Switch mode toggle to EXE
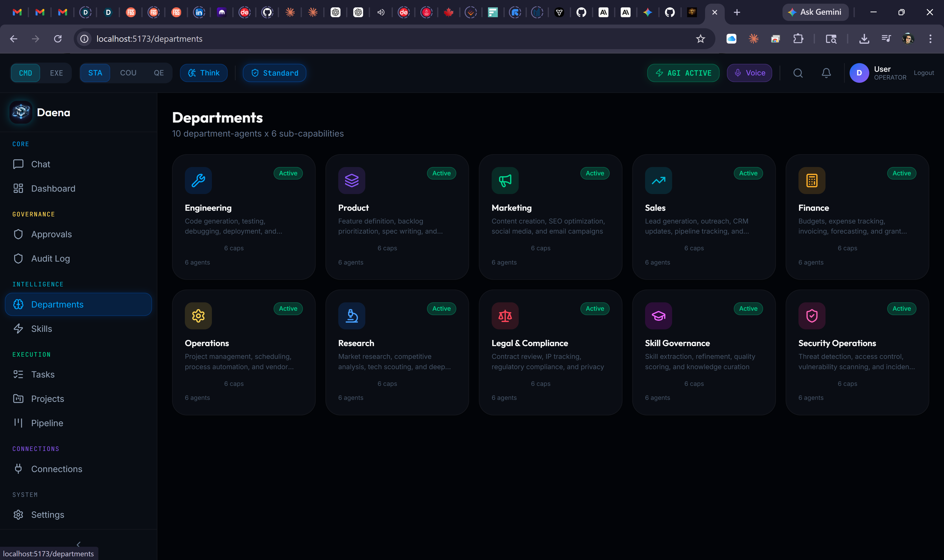The image size is (944, 560). pos(56,73)
